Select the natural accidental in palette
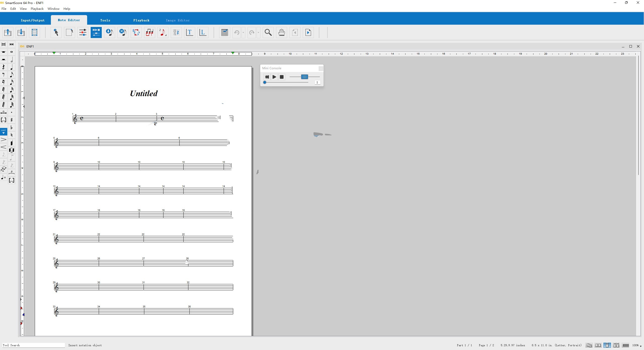 [x=12, y=135]
